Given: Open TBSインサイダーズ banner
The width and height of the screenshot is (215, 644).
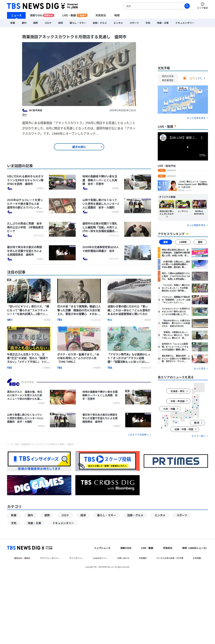Looking at the screenshot, I should 39,461.
